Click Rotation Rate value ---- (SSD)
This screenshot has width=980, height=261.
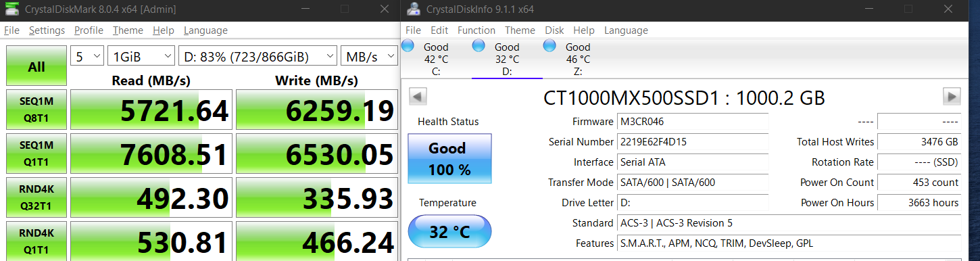coord(918,162)
